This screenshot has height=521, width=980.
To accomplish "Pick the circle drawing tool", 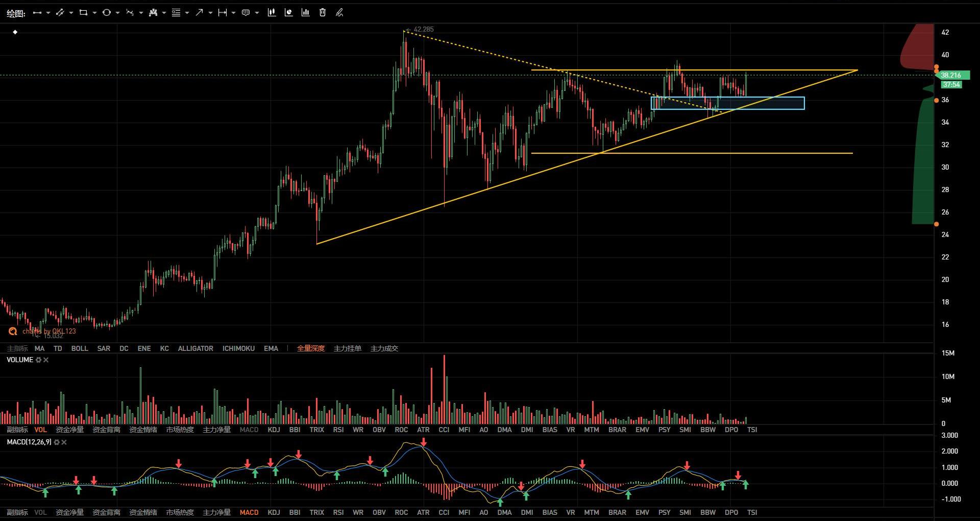I will (x=106, y=13).
